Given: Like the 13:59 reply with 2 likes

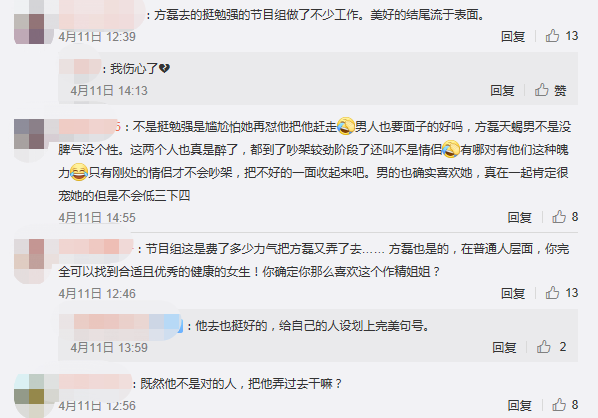Looking at the screenshot, I should click(x=544, y=347).
